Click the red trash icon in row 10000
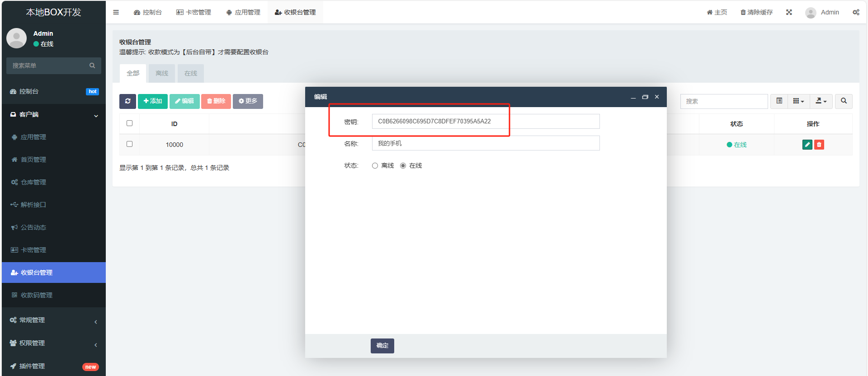Viewport: 868px width, 376px height. tap(819, 145)
